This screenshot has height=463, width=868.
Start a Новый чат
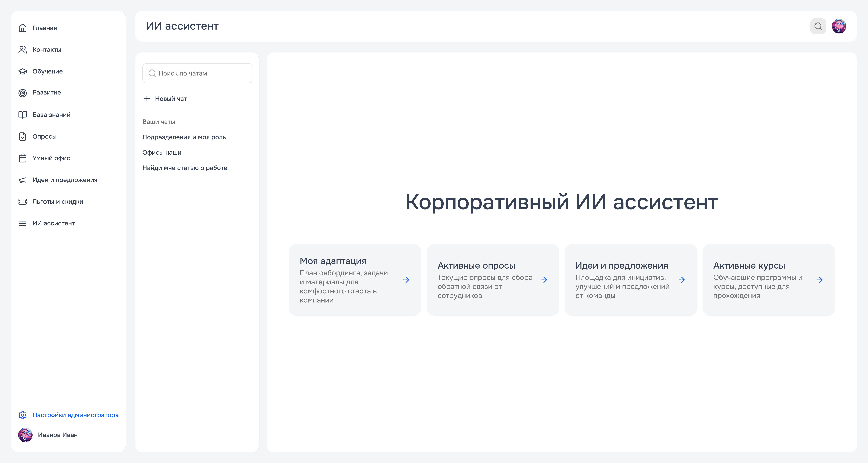(x=165, y=99)
